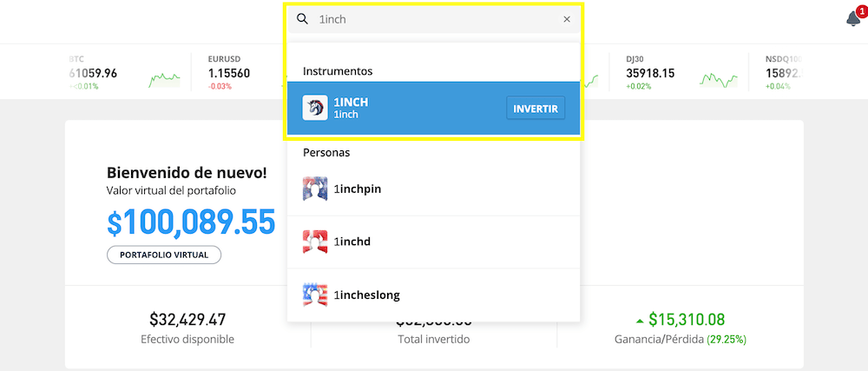Click the Efectivo disponible $32,429.47 amount
Image resolution: width=868 pixels, height=371 pixels.
[187, 320]
